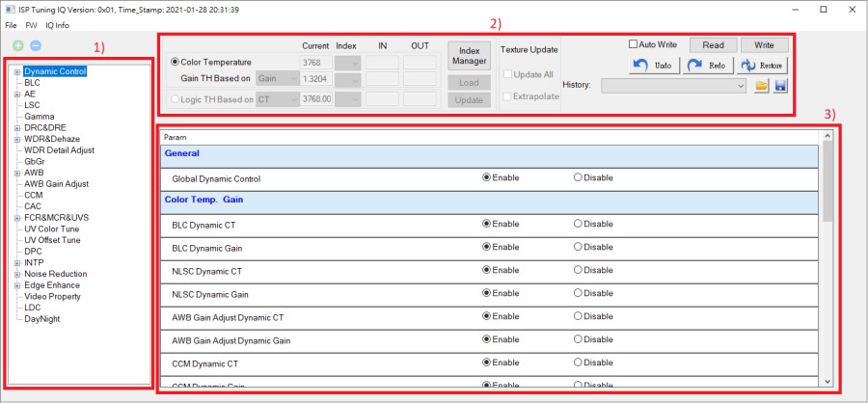Click the Redo arrow button
The width and height of the screenshot is (868, 403).
click(x=708, y=66)
